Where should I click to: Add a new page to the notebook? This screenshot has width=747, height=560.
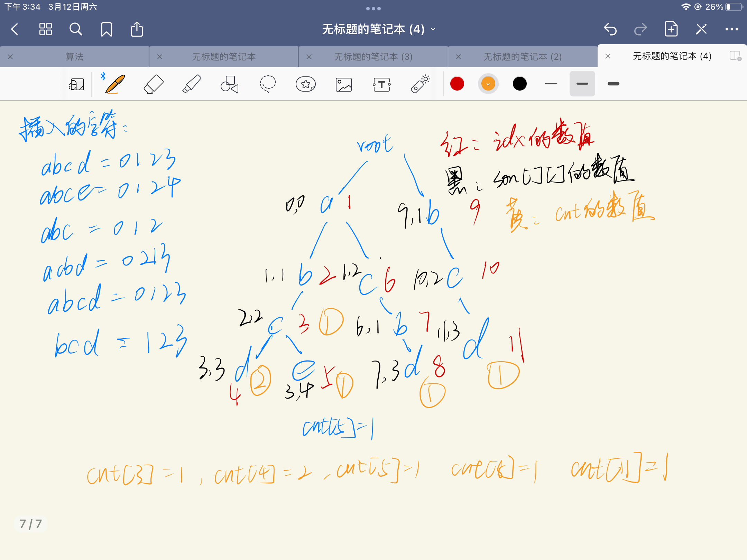(x=671, y=29)
